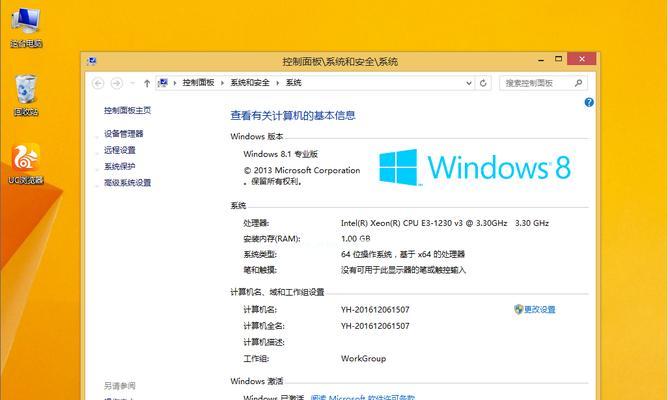Open the Recycle Bin desktop icon

tap(26, 95)
